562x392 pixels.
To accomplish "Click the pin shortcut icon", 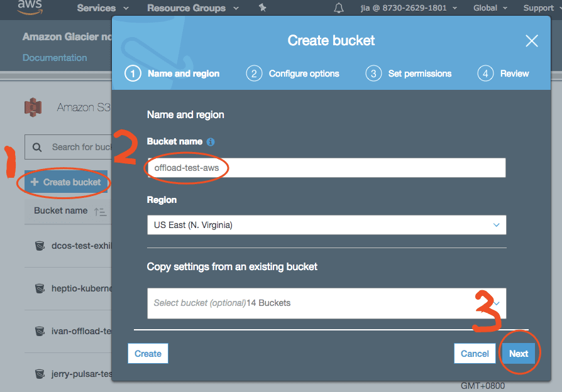I will click(x=263, y=8).
